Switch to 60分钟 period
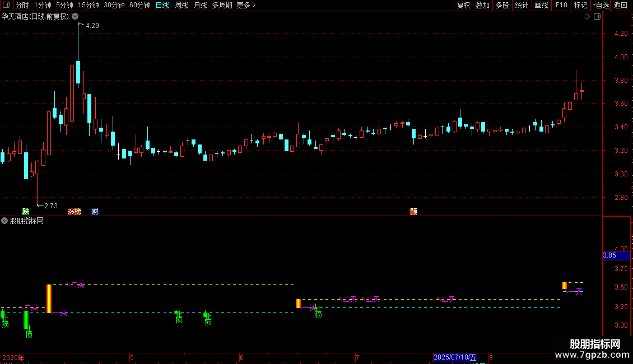This screenshot has width=633, height=364. click(139, 5)
